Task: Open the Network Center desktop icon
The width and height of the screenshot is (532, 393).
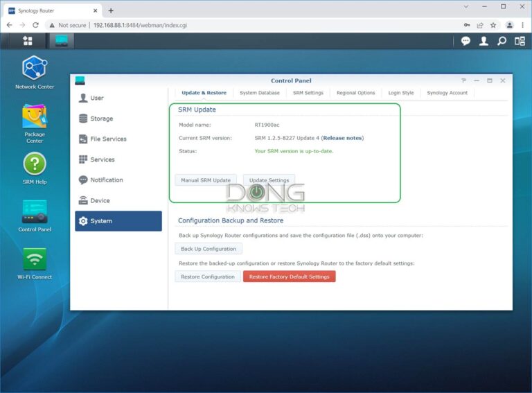Action: [x=34, y=72]
